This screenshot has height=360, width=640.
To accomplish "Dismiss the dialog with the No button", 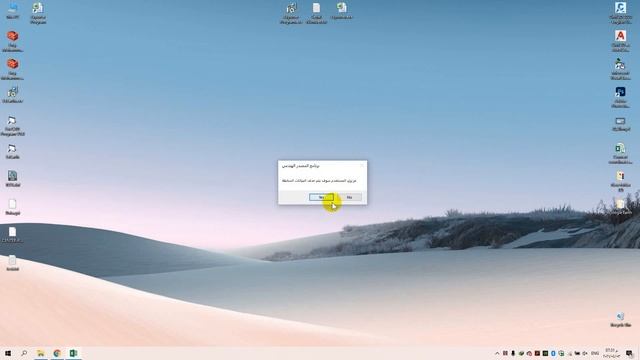I will click(x=349, y=197).
